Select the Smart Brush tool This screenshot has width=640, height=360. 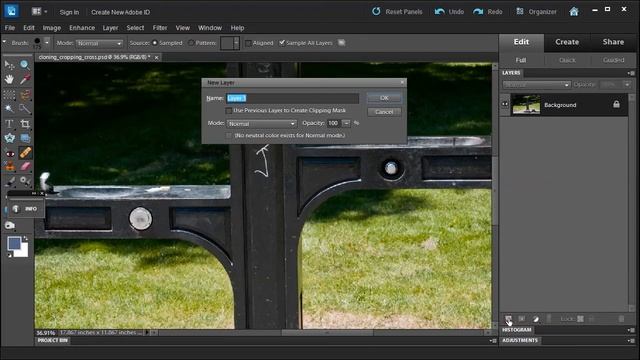pyautogui.click(x=24, y=181)
